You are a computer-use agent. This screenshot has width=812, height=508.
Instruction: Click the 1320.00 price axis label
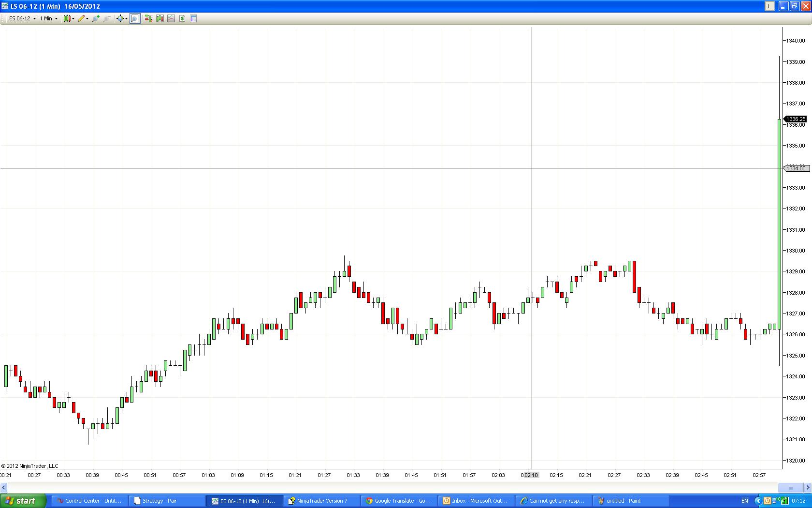(x=796, y=461)
